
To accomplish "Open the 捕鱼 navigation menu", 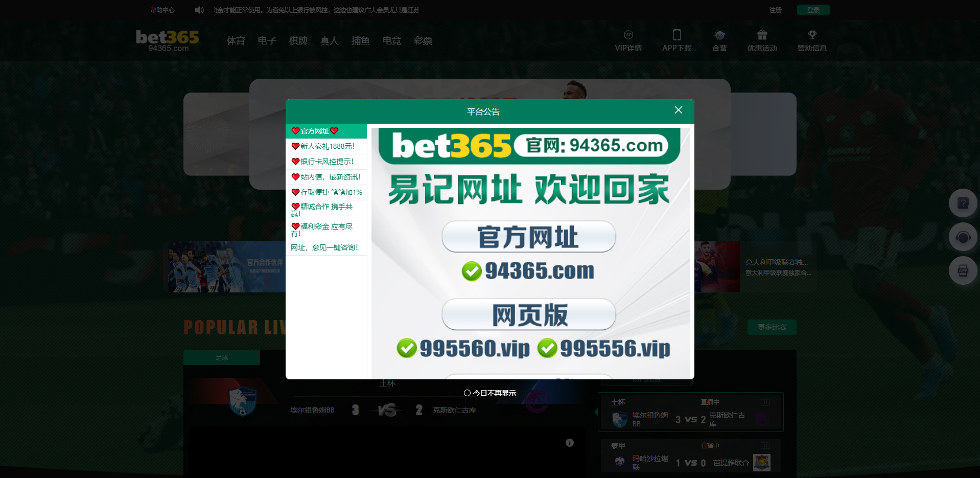I will [x=361, y=41].
